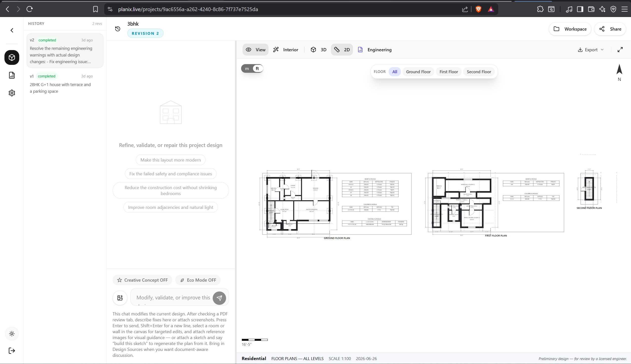This screenshot has height=364, width=631.
Task: Click the revision history clock icon
Action: click(x=117, y=29)
